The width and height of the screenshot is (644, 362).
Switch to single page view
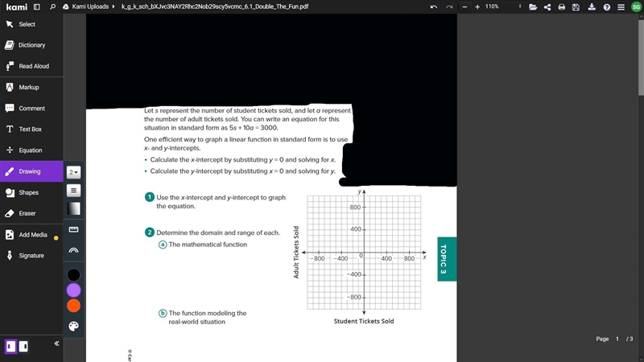[x=10, y=347]
